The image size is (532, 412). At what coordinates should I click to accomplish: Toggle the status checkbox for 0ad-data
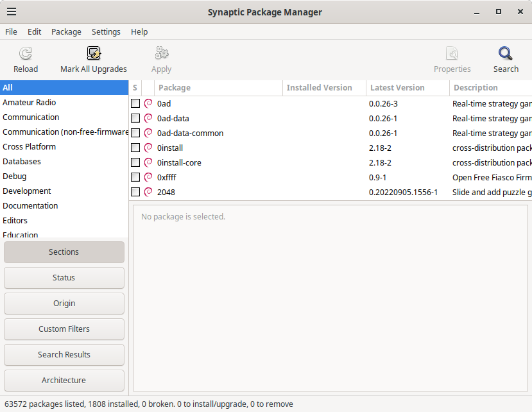[x=135, y=118]
